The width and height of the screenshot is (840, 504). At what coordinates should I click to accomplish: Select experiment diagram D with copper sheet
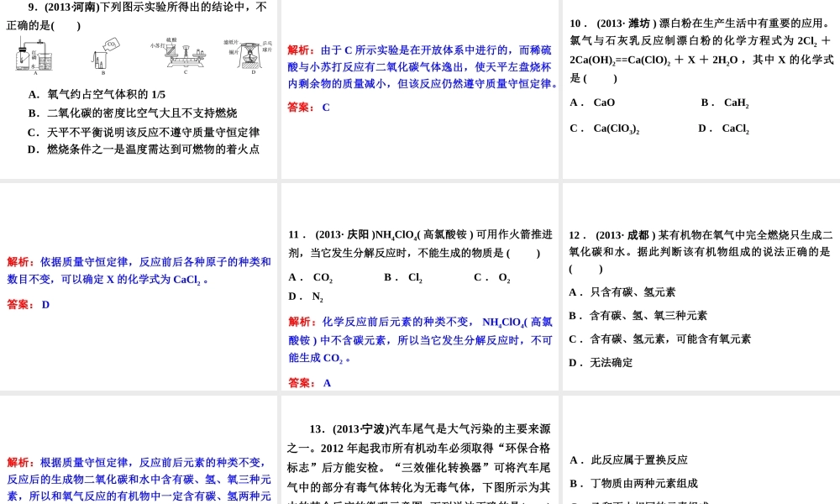pyautogui.click(x=248, y=55)
